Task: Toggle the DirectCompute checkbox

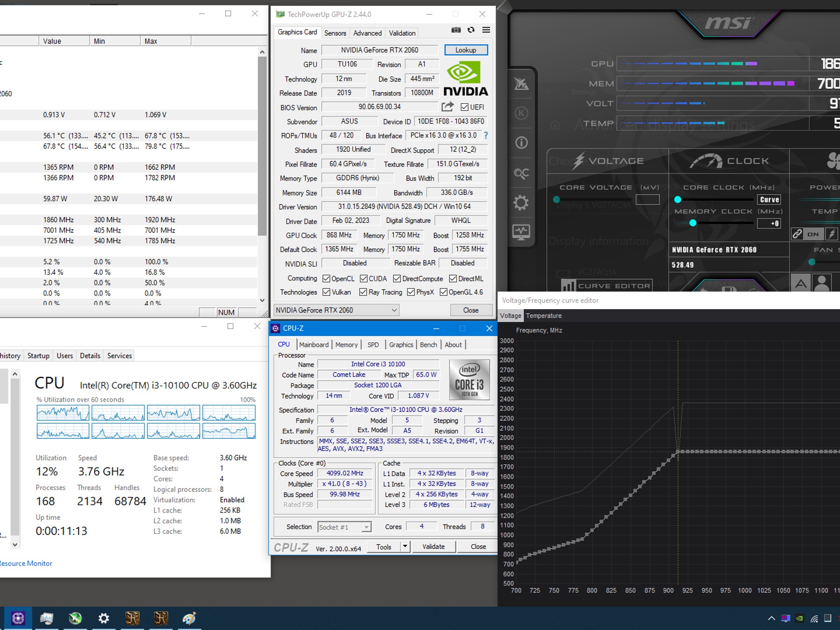Action: coord(397,279)
